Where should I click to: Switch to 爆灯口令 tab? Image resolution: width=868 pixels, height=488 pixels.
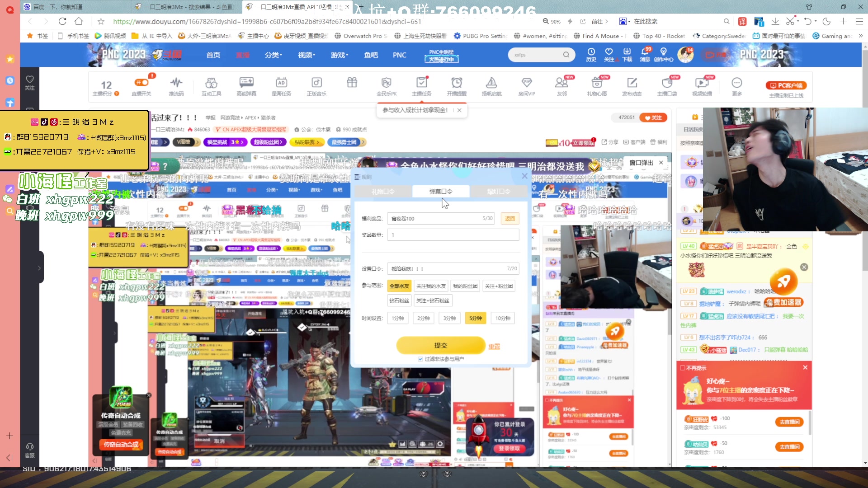click(x=499, y=192)
